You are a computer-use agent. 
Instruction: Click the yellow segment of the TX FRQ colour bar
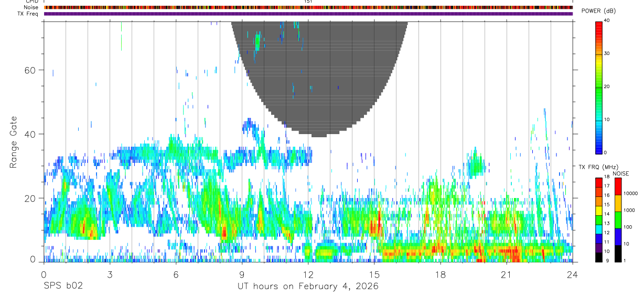599,211
